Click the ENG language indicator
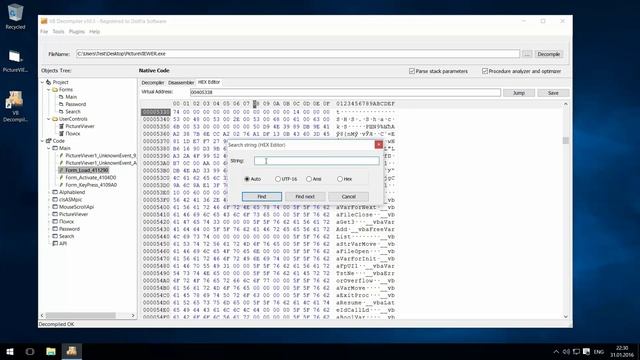640x360 pixels. (x=599, y=351)
